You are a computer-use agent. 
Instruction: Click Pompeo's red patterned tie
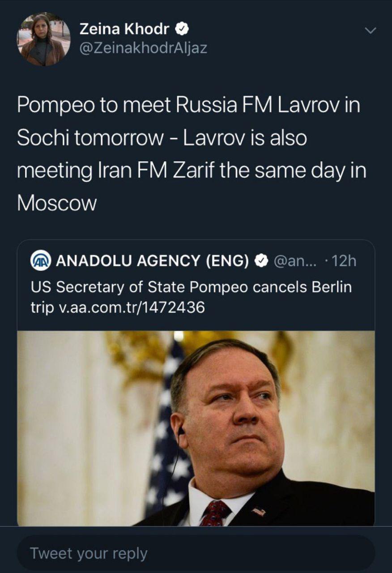click(213, 513)
